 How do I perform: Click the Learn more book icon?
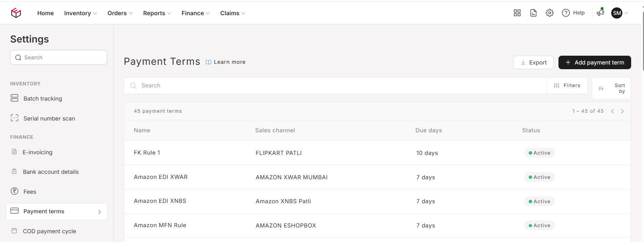click(209, 62)
